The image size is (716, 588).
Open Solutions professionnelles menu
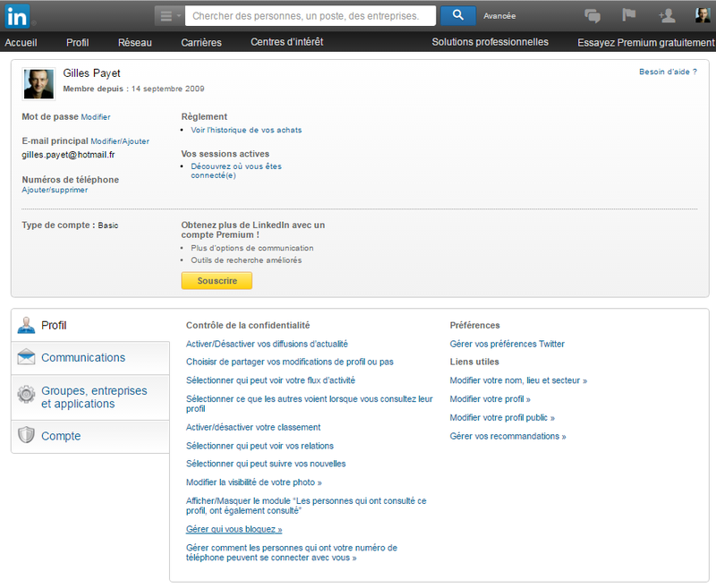(490, 42)
